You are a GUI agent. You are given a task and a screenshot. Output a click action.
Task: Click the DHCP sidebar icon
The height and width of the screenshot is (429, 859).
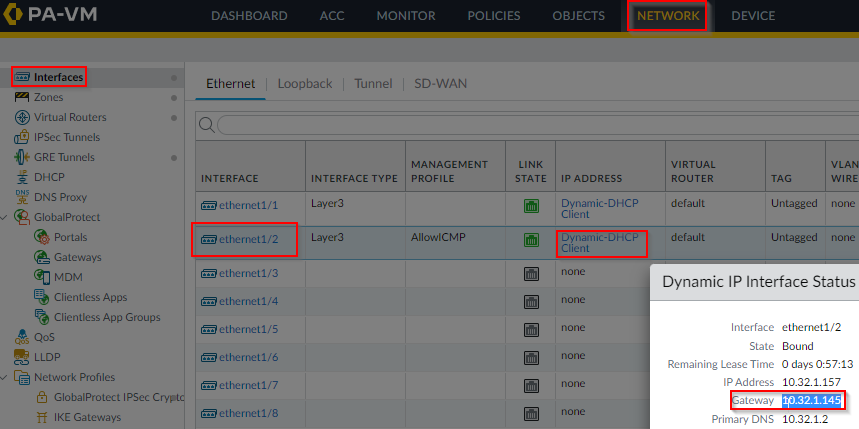tap(22, 177)
